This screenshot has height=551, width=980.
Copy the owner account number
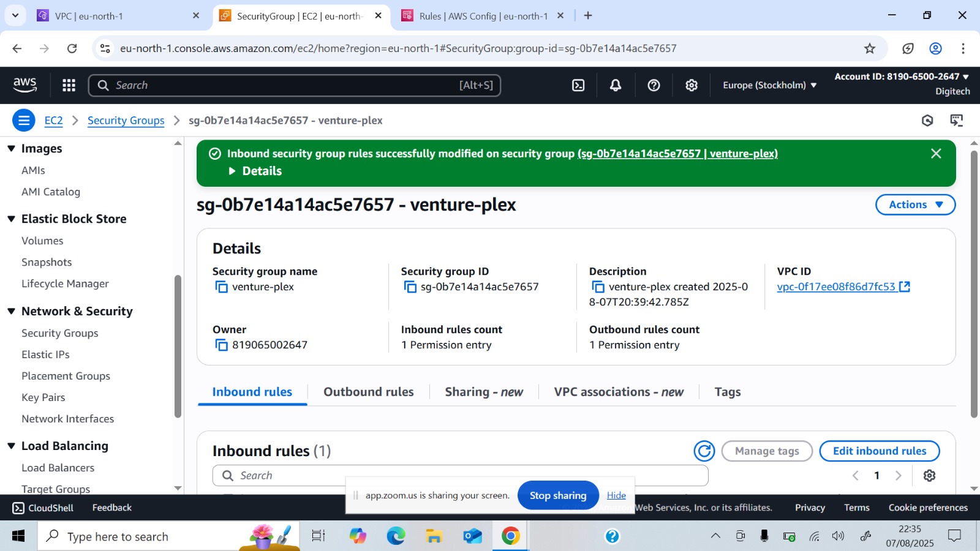[221, 345]
